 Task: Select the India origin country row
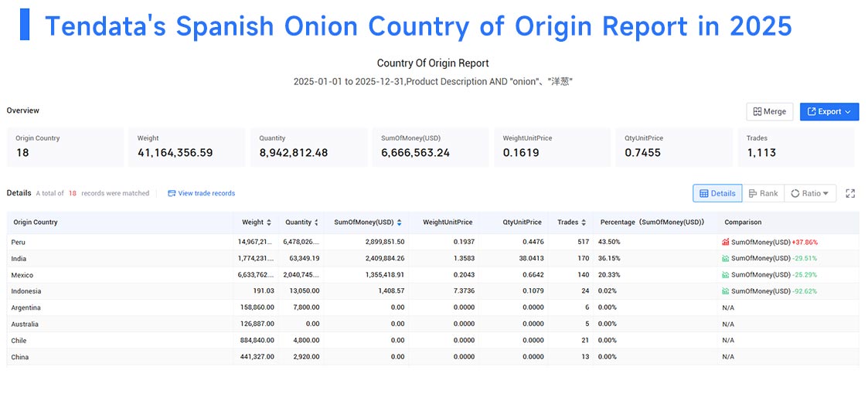[x=433, y=259]
